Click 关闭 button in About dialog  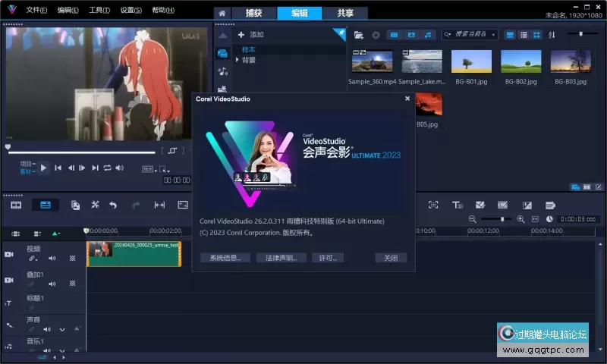[x=391, y=258]
